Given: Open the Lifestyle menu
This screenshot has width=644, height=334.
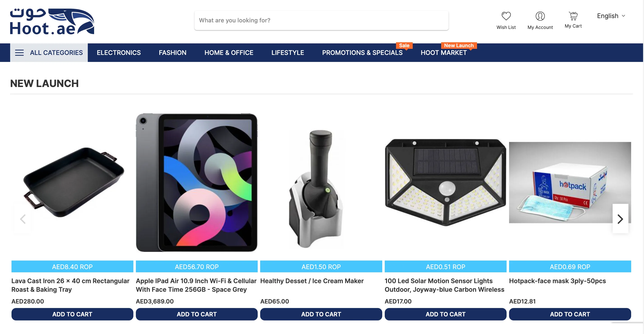Looking at the screenshot, I should 287,53.
